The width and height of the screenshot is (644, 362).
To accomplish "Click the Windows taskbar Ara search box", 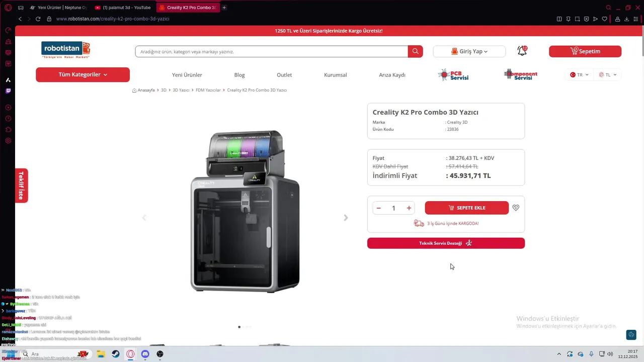I will point(56,354).
